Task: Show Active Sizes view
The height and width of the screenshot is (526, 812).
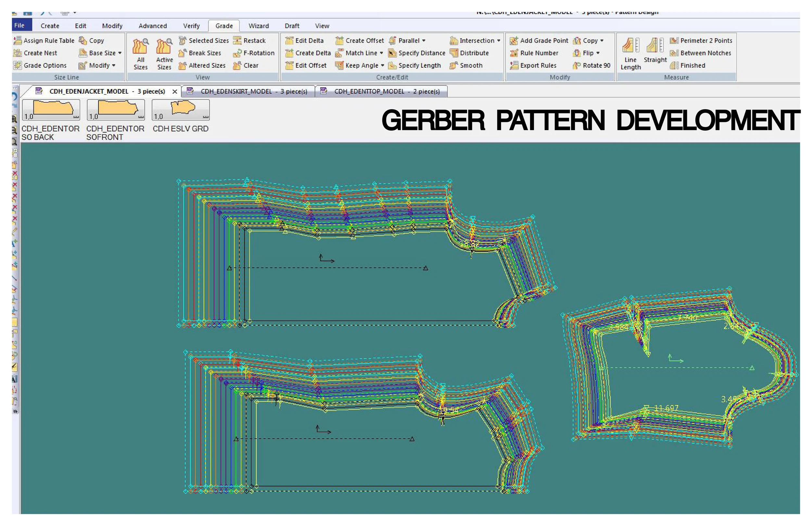Action: click(164, 54)
